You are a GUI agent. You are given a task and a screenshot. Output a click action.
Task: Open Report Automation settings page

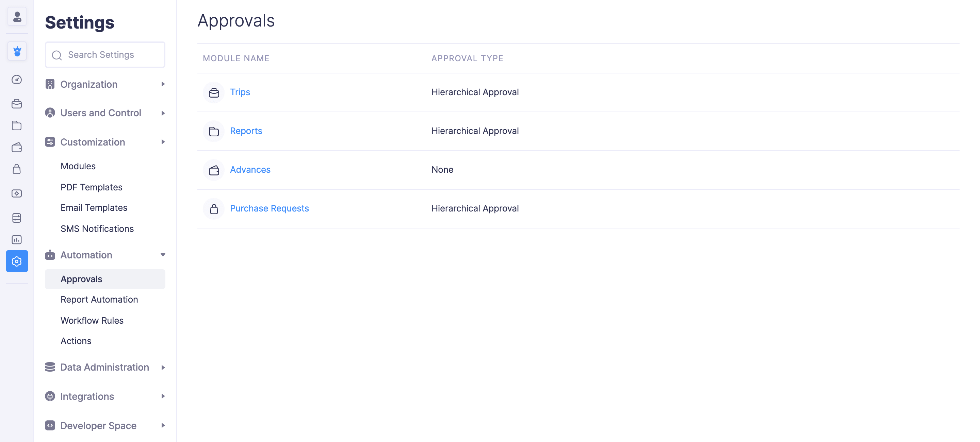[99, 300]
